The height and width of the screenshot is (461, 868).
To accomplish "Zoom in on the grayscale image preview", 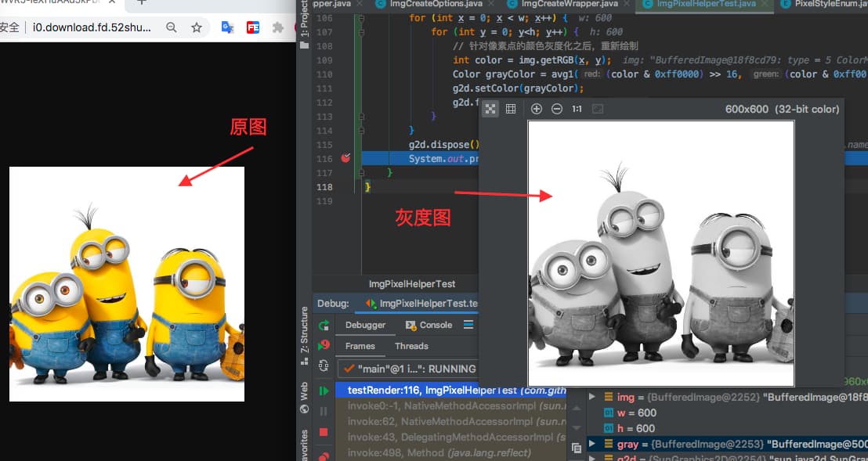I will pyautogui.click(x=537, y=109).
